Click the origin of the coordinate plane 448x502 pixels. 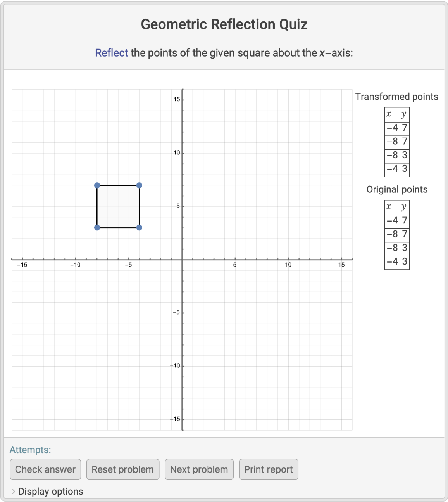coord(182,259)
